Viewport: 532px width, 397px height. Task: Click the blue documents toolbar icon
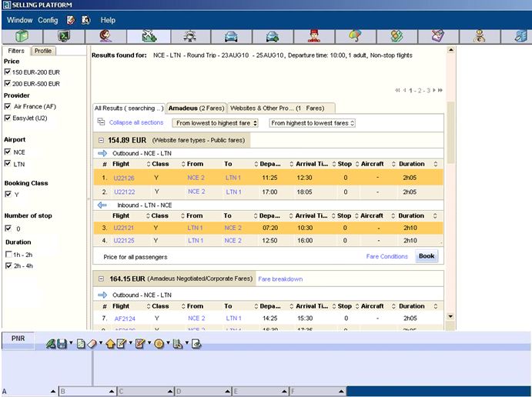pyautogui.click(x=520, y=36)
